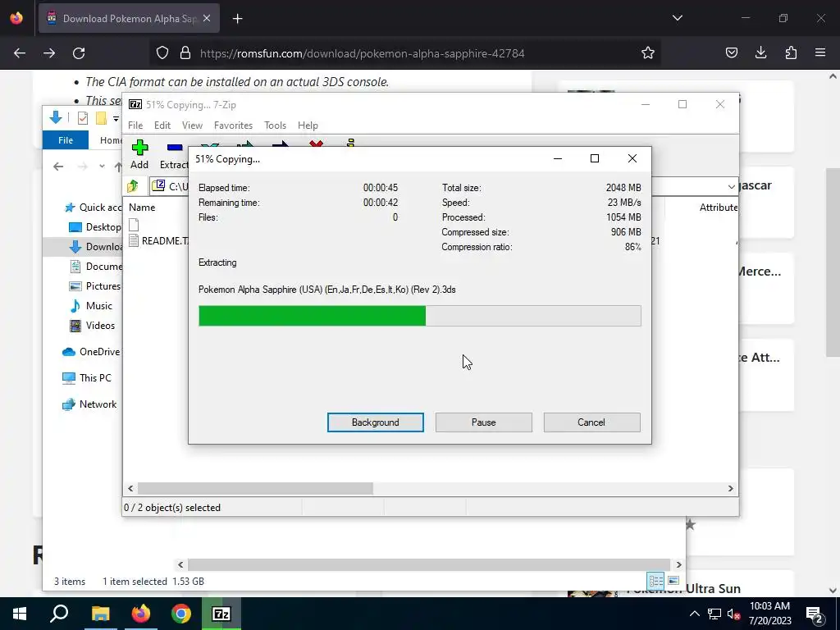The height and width of the screenshot is (630, 840).
Task: Click Chrome icon in taskbar
Action: click(181, 614)
